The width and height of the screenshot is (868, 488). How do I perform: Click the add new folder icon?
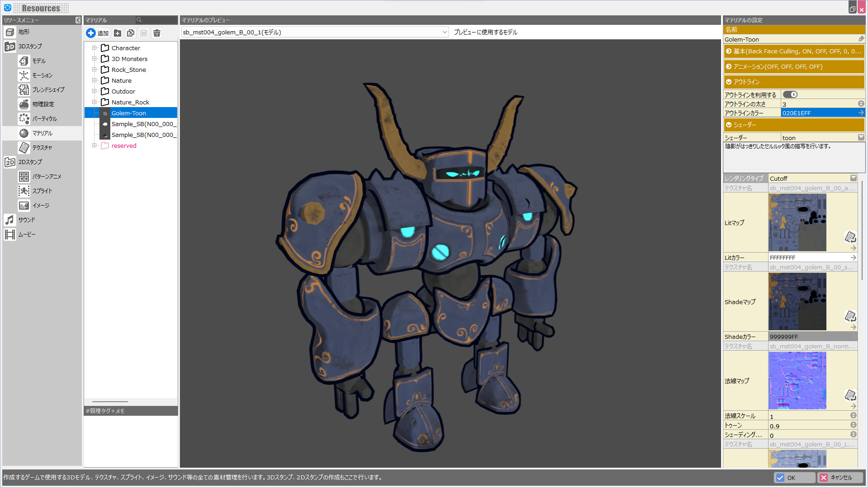click(x=118, y=33)
